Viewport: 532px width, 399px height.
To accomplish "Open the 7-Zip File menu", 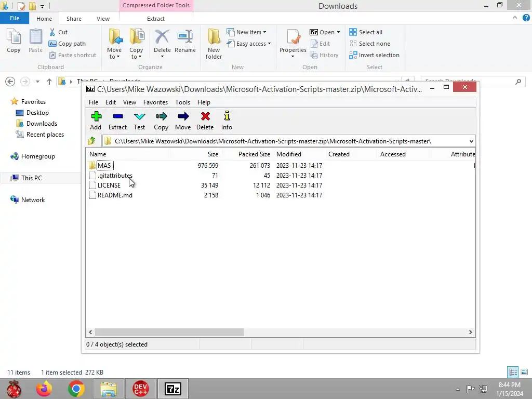I will click(x=94, y=102).
